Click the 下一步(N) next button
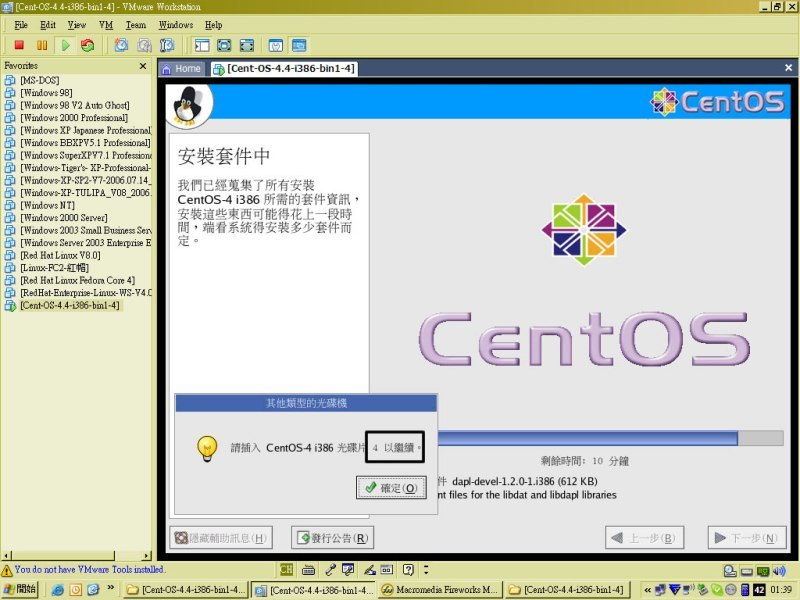 (x=746, y=538)
